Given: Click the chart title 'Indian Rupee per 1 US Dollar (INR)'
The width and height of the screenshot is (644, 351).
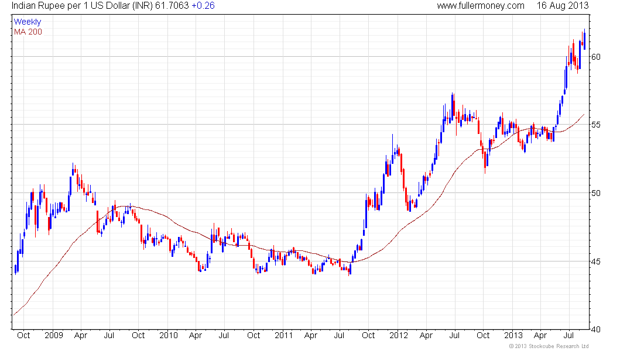Looking at the screenshot, I should tap(82, 6).
